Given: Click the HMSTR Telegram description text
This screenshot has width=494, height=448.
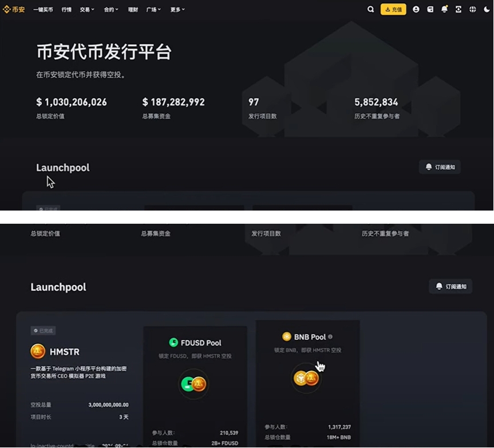Looking at the screenshot, I should [78, 372].
